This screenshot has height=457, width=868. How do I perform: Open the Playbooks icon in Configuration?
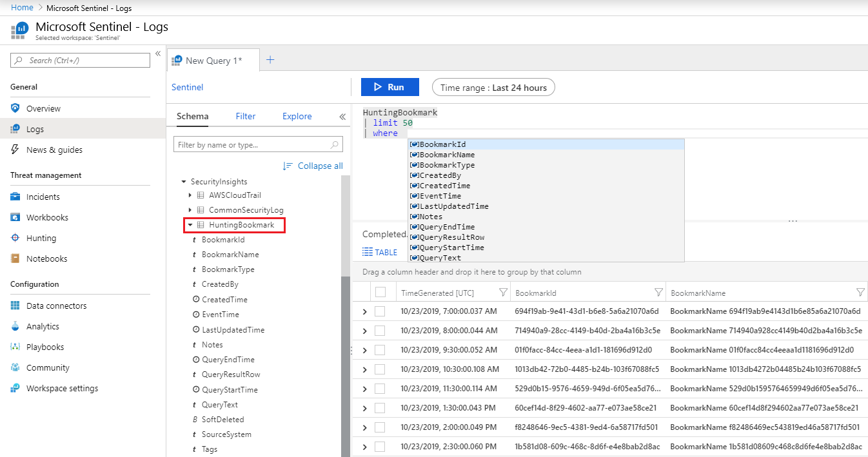[15, 347]
